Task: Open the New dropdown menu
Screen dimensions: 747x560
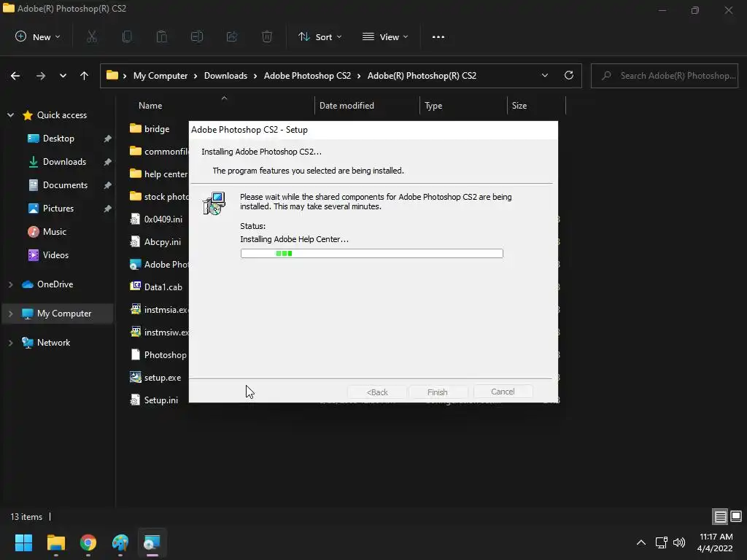Action: click(38, 36)
